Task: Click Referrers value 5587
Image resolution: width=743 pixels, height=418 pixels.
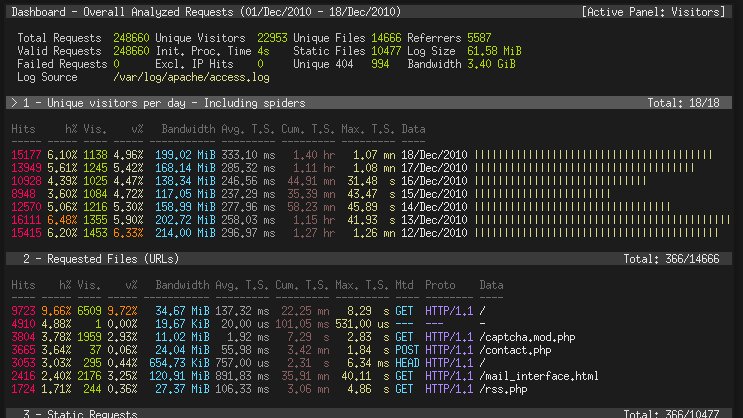Action: pos(479,38)
